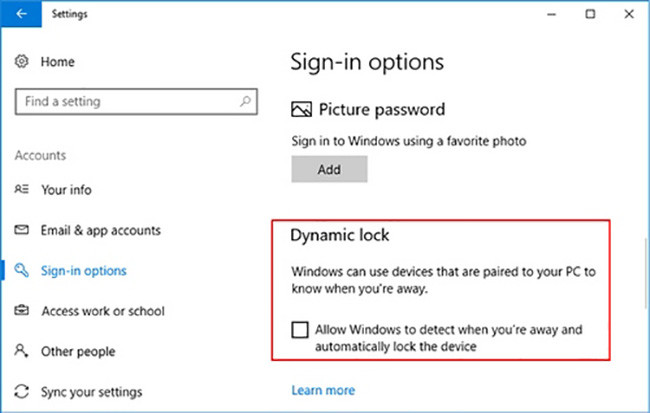
Task: Open the Learn more link
Action: pos(323,390)
